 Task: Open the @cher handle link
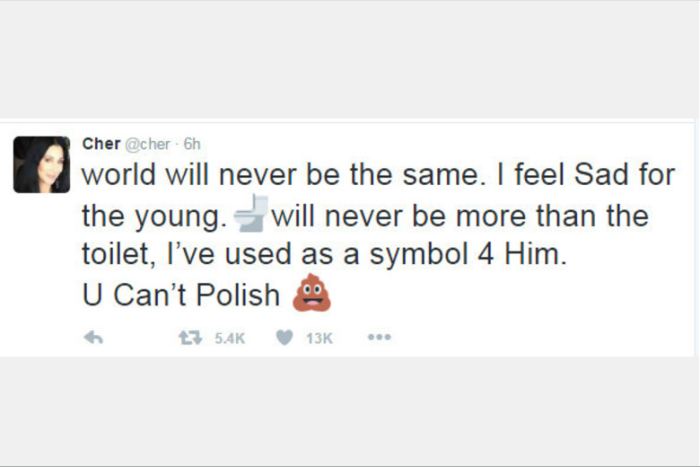pos(146,143)
